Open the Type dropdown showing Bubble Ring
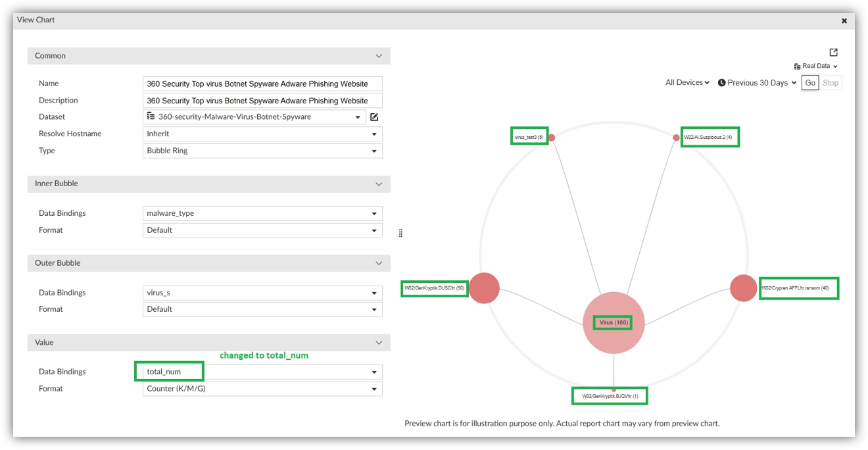Viewport: 868px width, 450px height. [262, 151]
